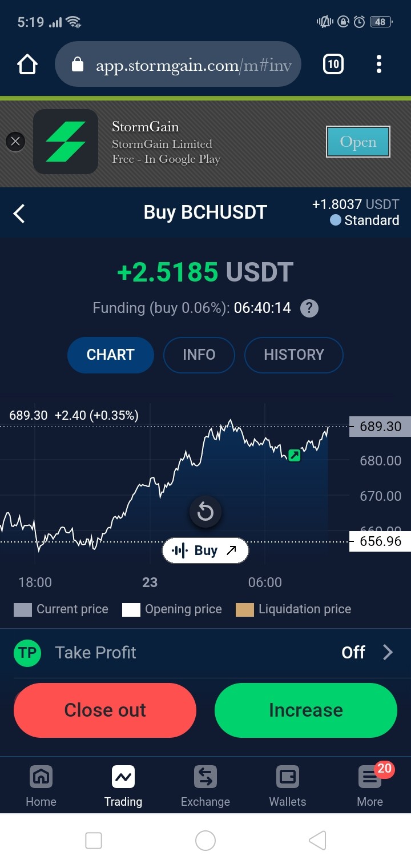Image resolution: width=411 pixels, height=868 pixels.
Task: Click green trade entry marker on chart
Action: pos(294,455)
